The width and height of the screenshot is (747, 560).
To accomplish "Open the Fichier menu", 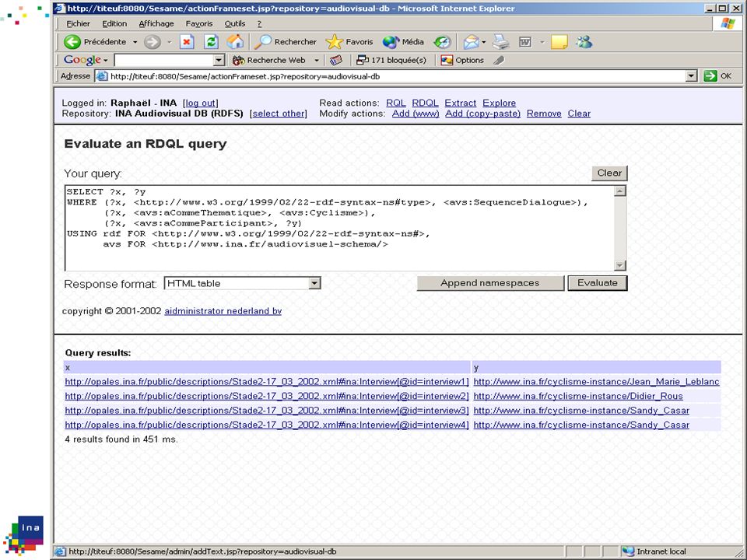I will click(x=78, y=24).
